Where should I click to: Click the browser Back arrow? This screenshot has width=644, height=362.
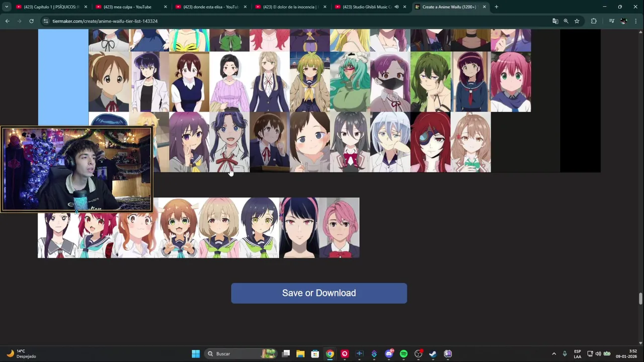click(7, 21)
